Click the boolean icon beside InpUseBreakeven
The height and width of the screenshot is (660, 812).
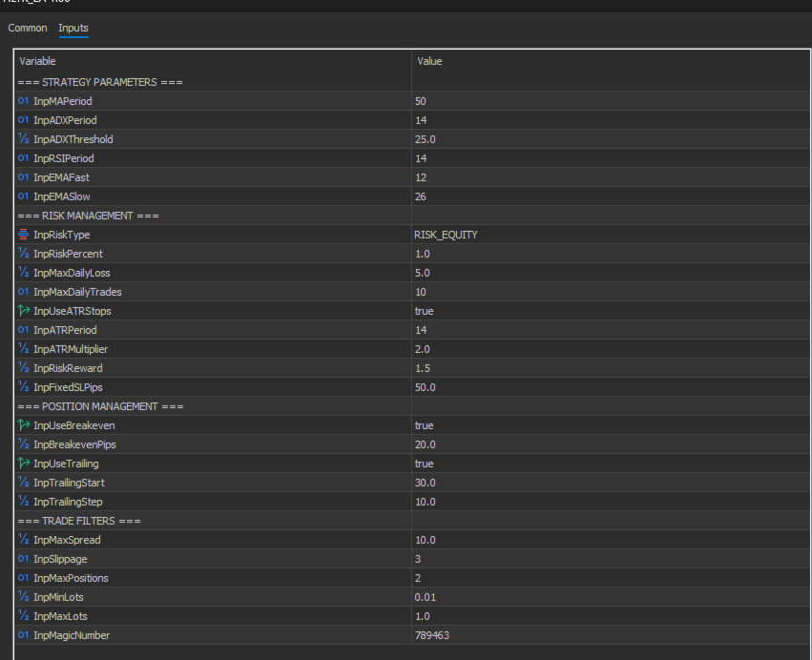23,425
